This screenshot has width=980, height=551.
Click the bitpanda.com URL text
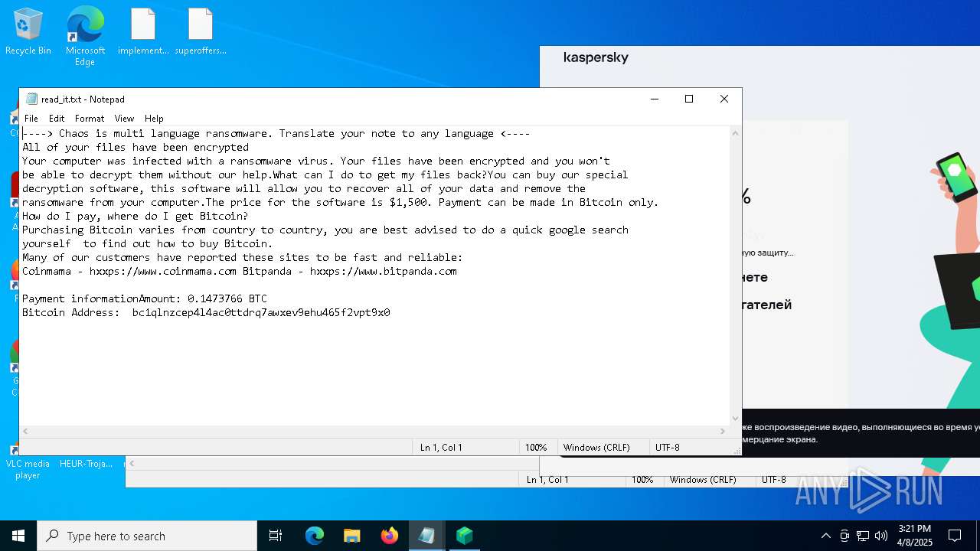click(384, 271)
